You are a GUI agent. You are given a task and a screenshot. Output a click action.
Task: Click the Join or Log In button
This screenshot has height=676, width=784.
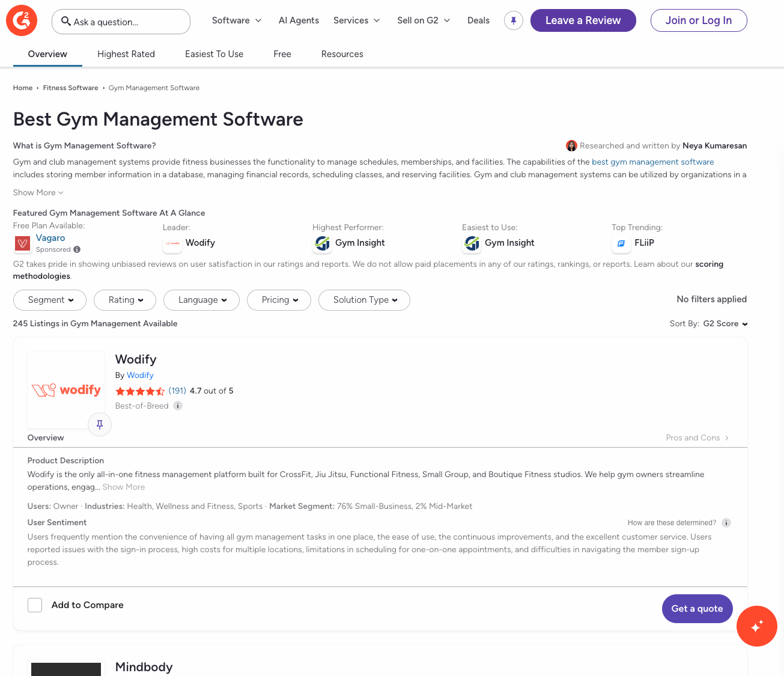[699, 20]
